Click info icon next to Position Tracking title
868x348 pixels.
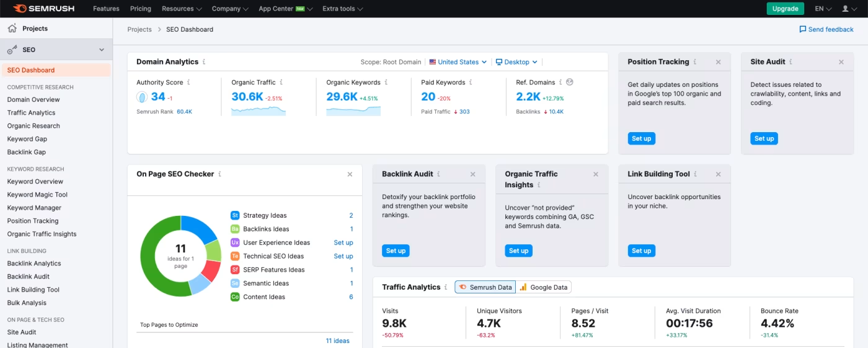pyautogui.click(x=695, y=62)
